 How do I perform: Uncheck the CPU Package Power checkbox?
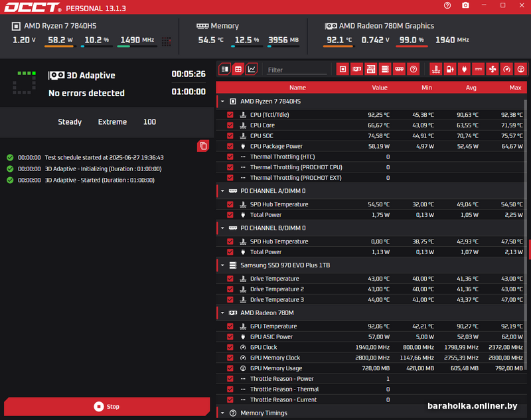tap(230, 146)
